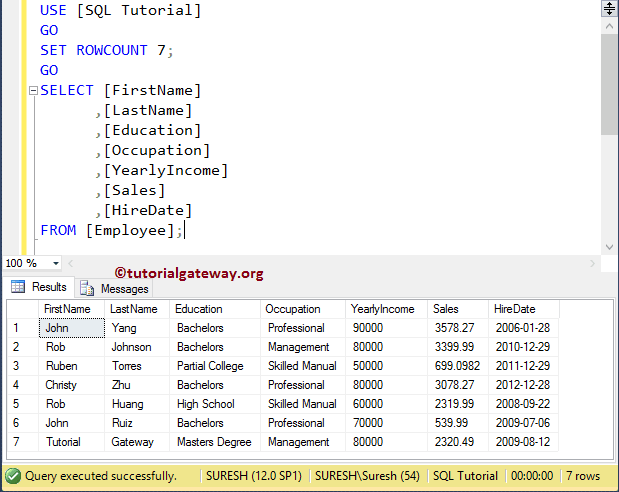Viewport: 619px width, 492px height.
Task: Click the 60000 yearly income cell
Action: point(386,404)
